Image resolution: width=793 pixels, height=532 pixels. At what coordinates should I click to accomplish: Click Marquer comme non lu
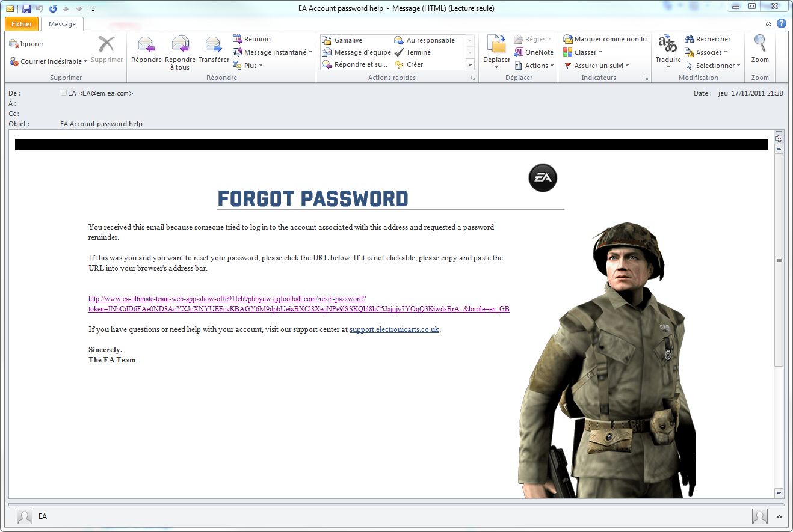click(605, 39)
